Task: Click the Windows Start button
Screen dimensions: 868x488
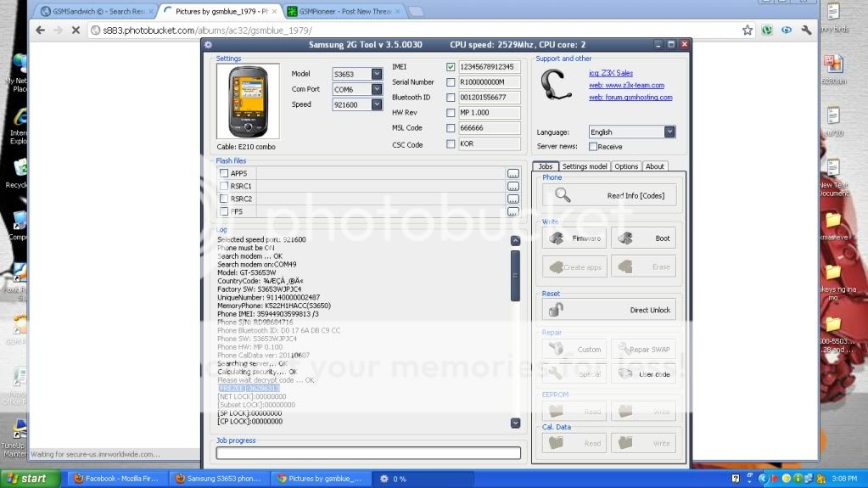Action: pos(26,479)
